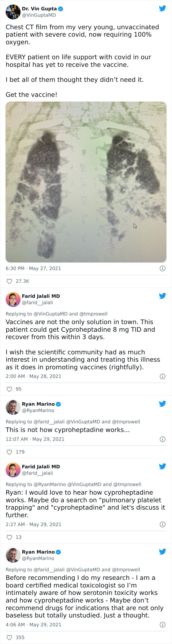
Task: Click the Twitter bird on Farid Jalali's first reply
Action: click(163, 296)
